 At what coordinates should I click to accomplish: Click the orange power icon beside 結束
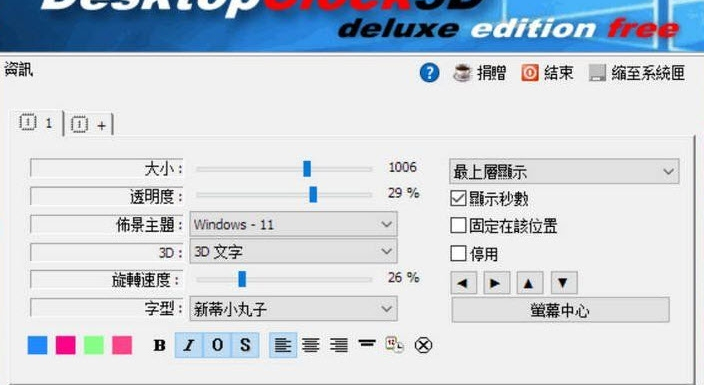[x=530, y=73]
